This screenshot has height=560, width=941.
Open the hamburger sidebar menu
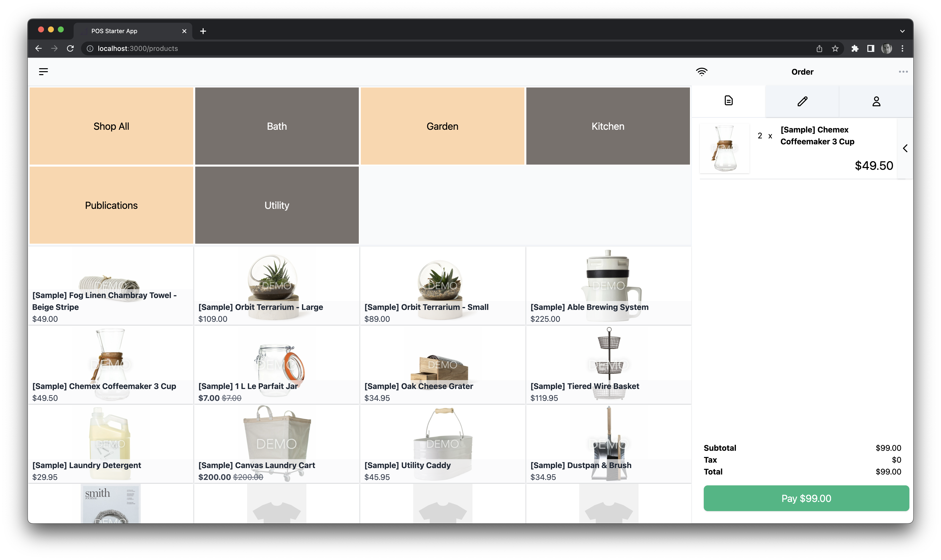pos(43,72)
